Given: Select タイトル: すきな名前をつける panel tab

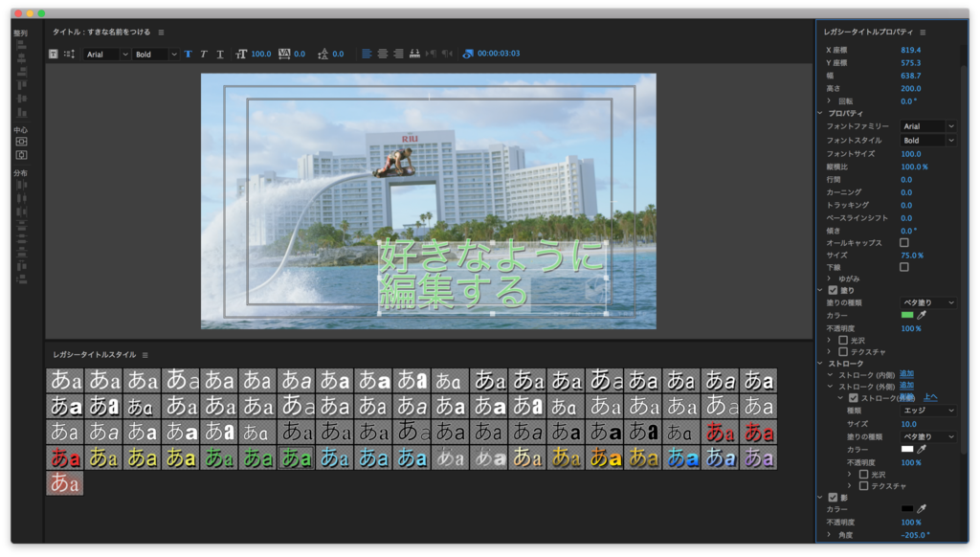Looking at the screenshot, I should pyautogui.click(x=101, y=32).
